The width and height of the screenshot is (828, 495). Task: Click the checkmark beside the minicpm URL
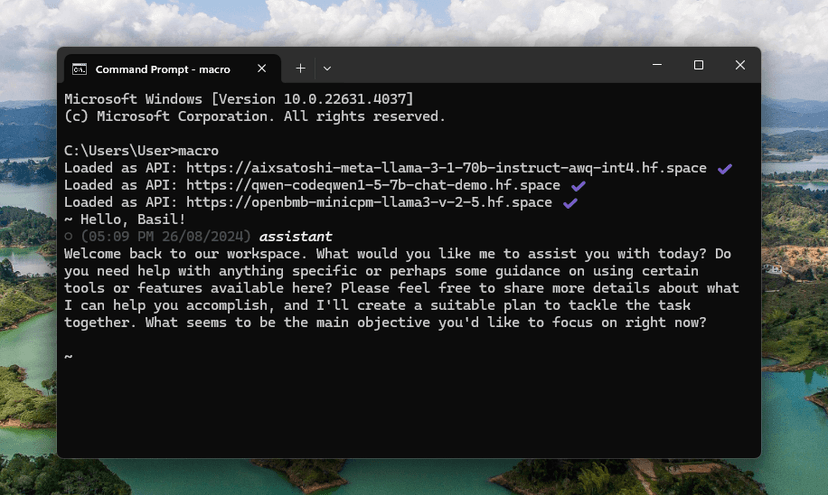tap(570, 203)
